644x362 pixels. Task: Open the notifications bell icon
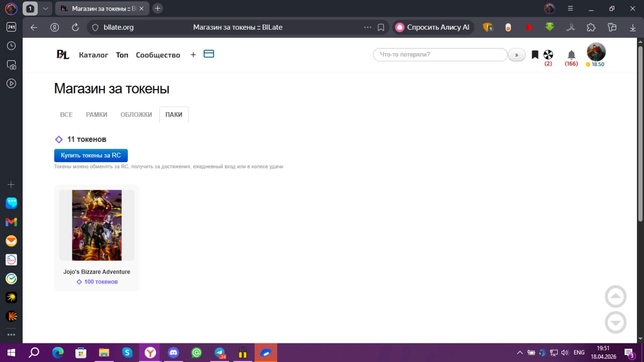pyautogui.click(x=571, y=55)
